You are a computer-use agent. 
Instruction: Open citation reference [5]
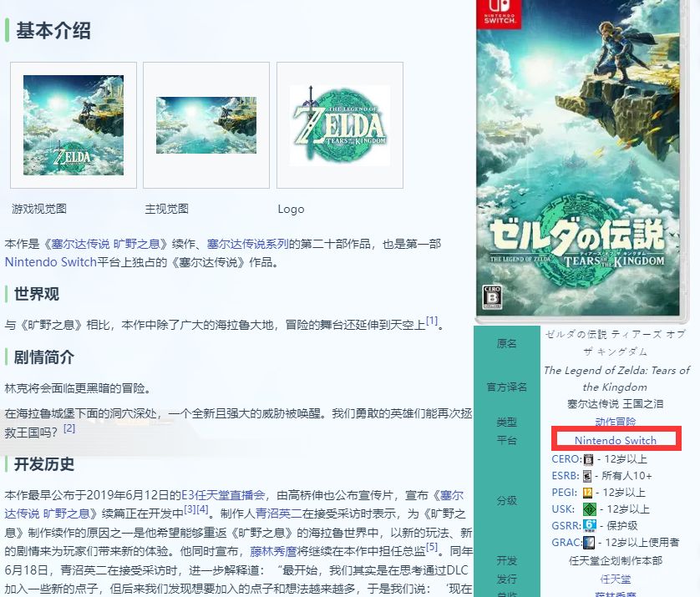pos(432,546)
